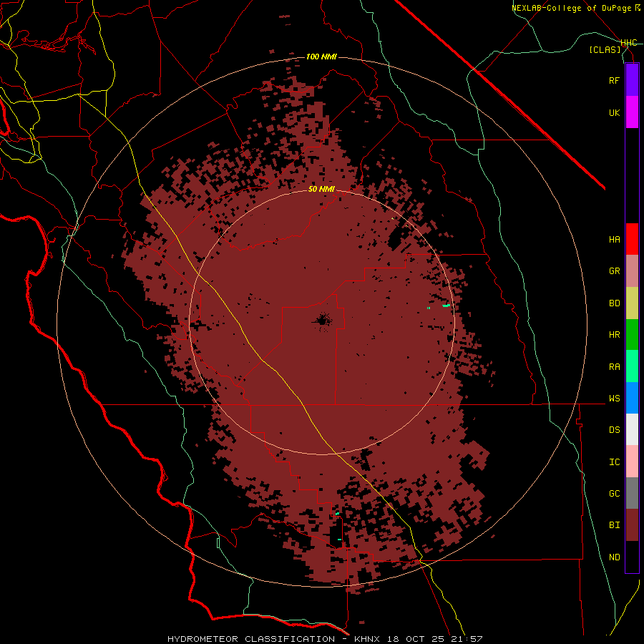Click the 21:57 timestamp
Viewport: 644px width, 644px height.
point(468,639)
